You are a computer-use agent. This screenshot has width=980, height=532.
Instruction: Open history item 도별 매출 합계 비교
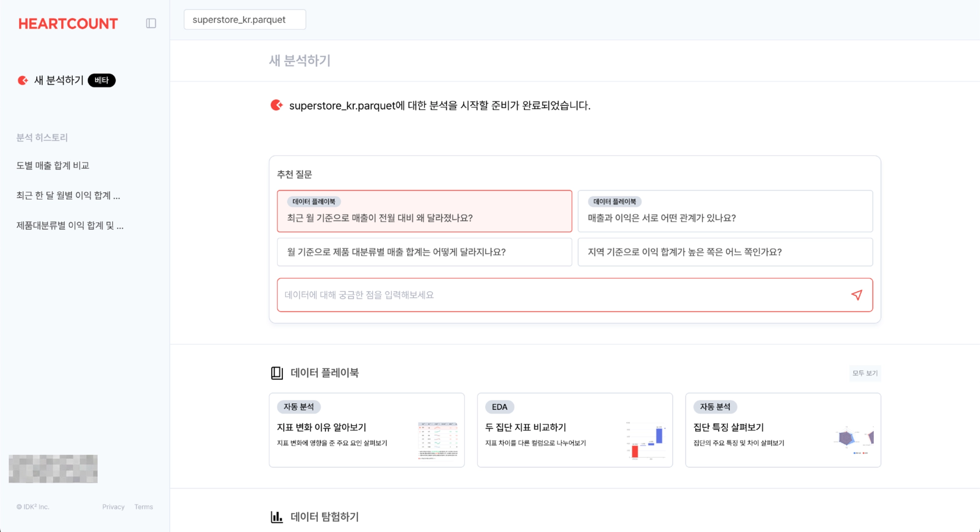tap(53, 165)
